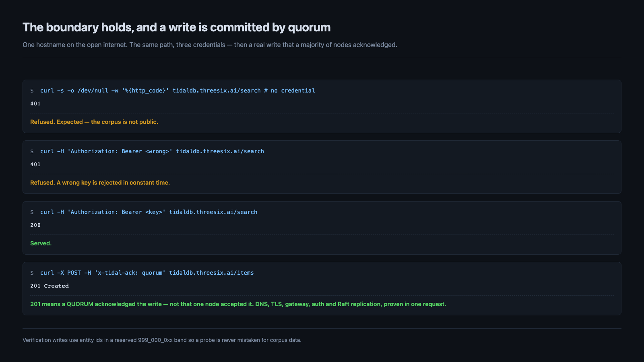Click the page heading about quorum write
The height and width of the screenshot is (362, 644).
pyautogui.click(x=176, y=27)
